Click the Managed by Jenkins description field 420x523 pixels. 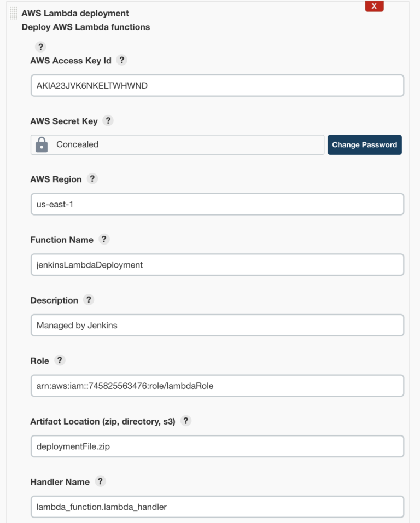point(217,325)
